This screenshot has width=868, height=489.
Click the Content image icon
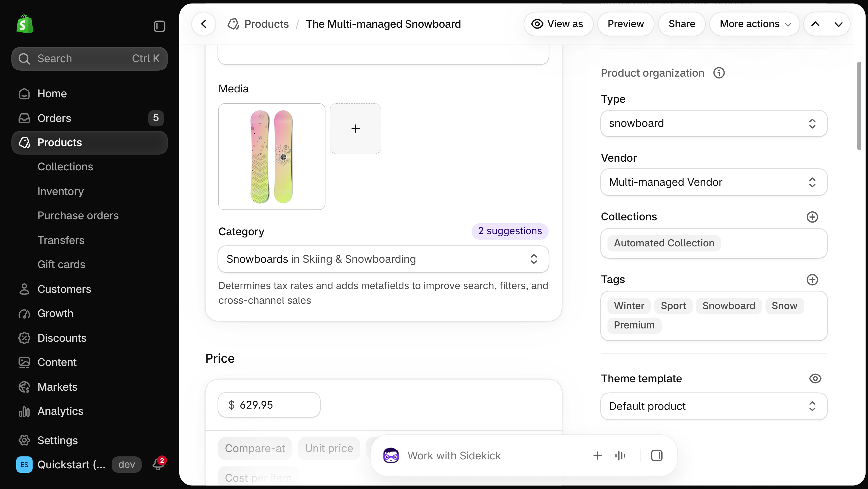point(24,362)
